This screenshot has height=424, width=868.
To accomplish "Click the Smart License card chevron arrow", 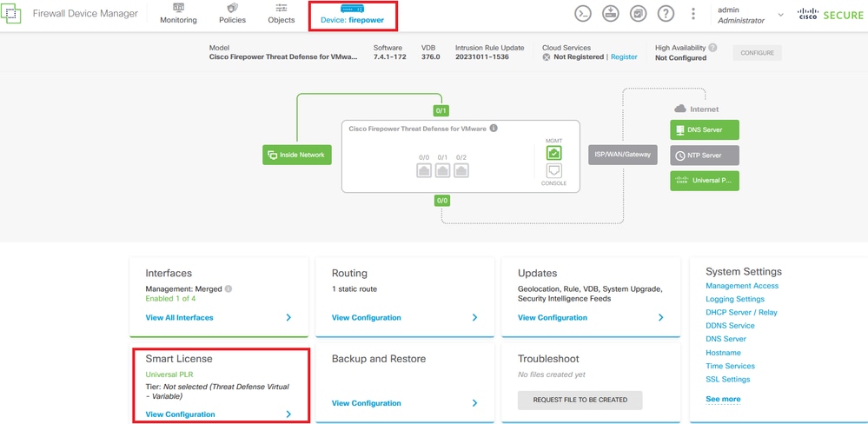I will click(288, 414).
